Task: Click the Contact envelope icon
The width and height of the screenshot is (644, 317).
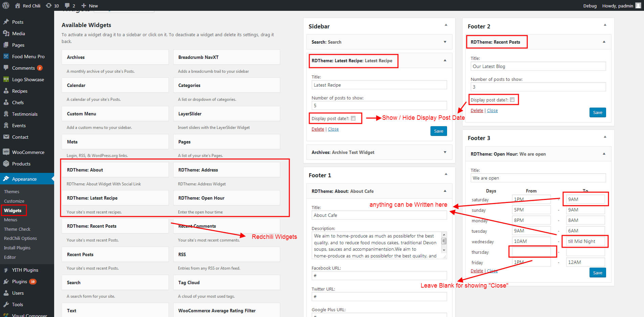Action: [x=6, y=137]
